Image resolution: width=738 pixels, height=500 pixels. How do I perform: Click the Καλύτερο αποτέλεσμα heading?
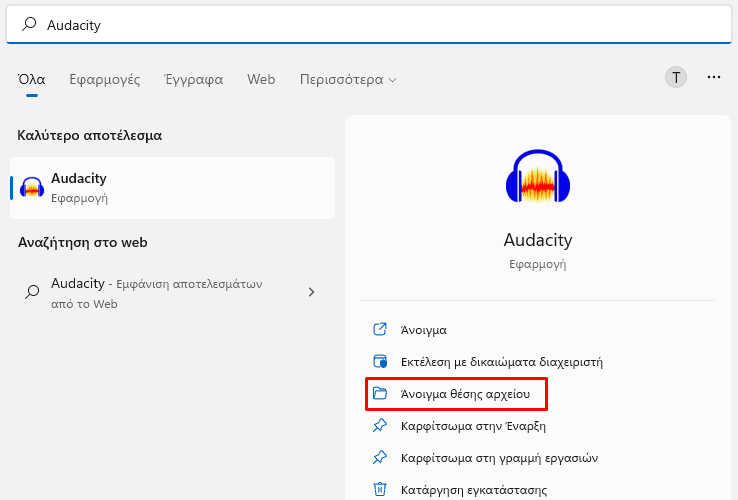point(89,136)
